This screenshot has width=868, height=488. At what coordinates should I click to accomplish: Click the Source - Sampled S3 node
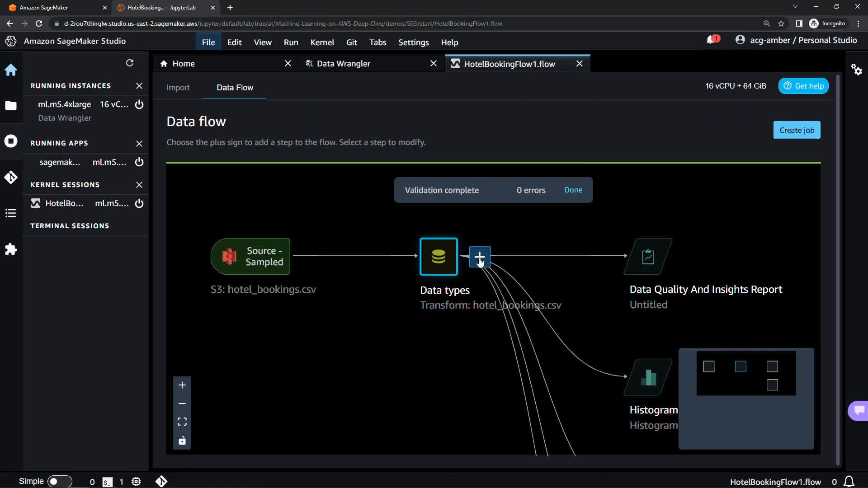[250, 257]
